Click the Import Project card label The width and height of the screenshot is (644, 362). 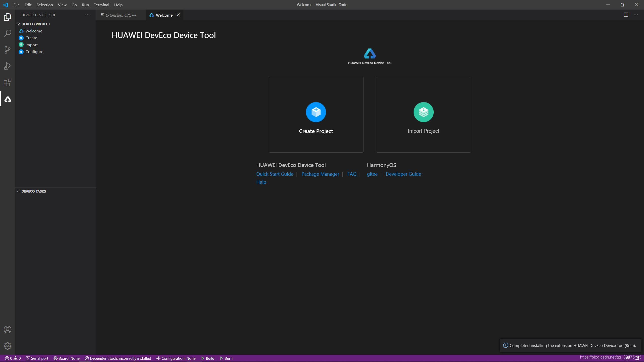pos(423,131)
